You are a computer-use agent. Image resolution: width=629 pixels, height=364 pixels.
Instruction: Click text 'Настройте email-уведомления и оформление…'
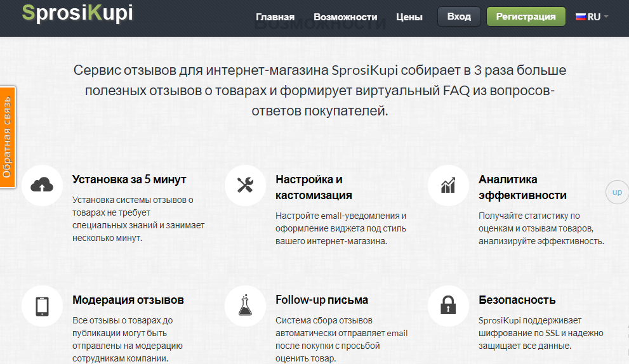(x=341, y=228)
